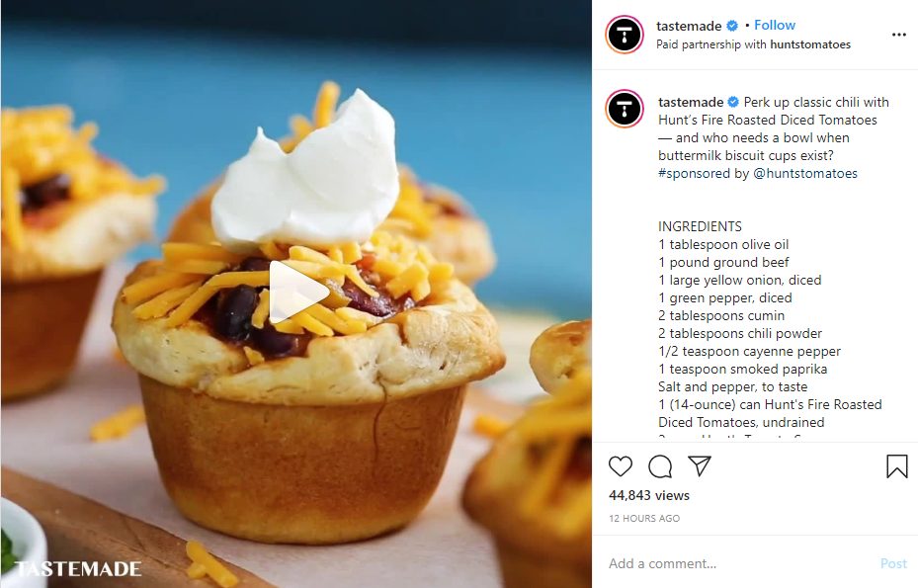Screen dimensions: 918x588
Task: View the 44,843 views count details
Action: tap(648, 495)
